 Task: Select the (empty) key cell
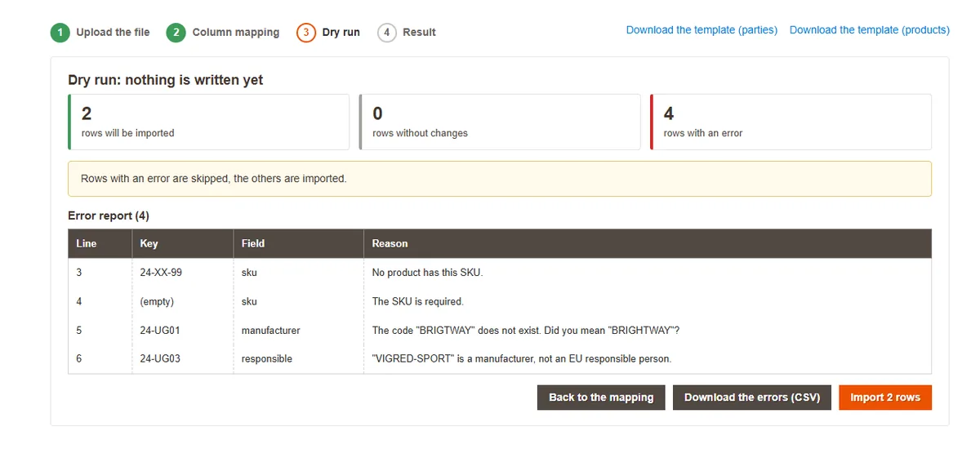click(x=183, y=301)
